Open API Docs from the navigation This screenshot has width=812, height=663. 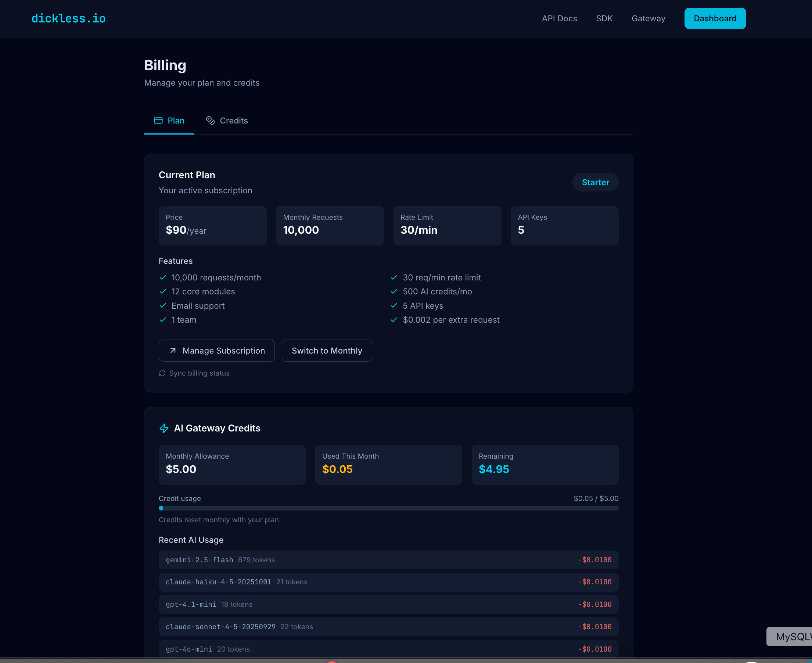559,18
